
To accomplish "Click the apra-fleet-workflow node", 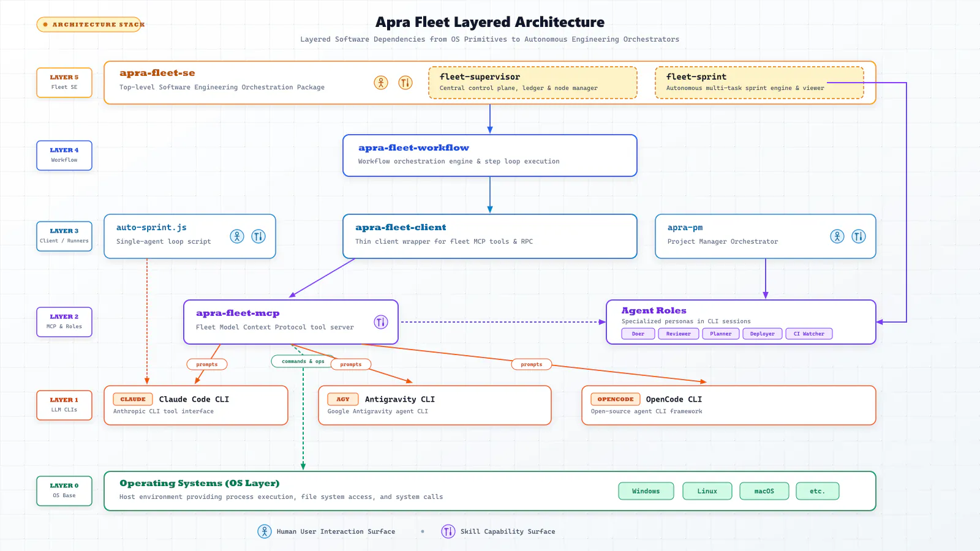I will click(490, 156).
